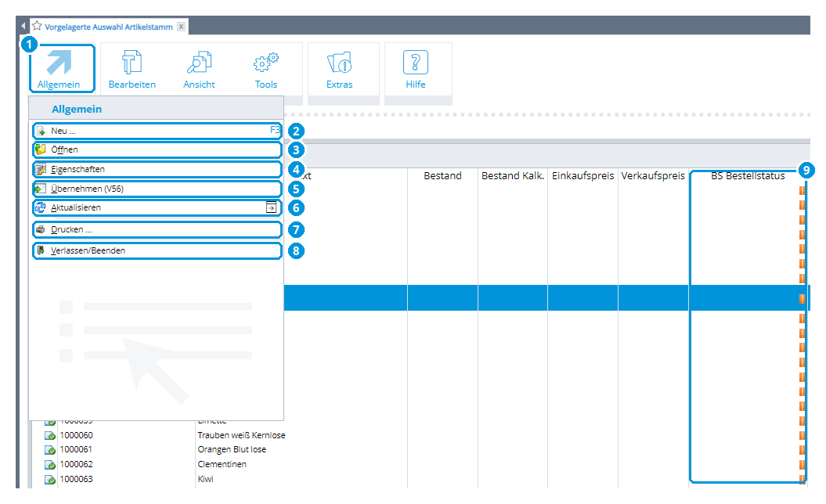Expand the Aktualisieren submenu arrow
The height and width of the screenshot is (504, 826).
[x=271, y=207]
